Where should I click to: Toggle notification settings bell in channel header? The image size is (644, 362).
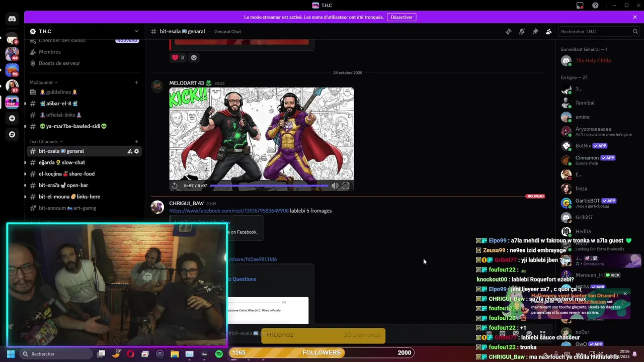pos(522,31)
